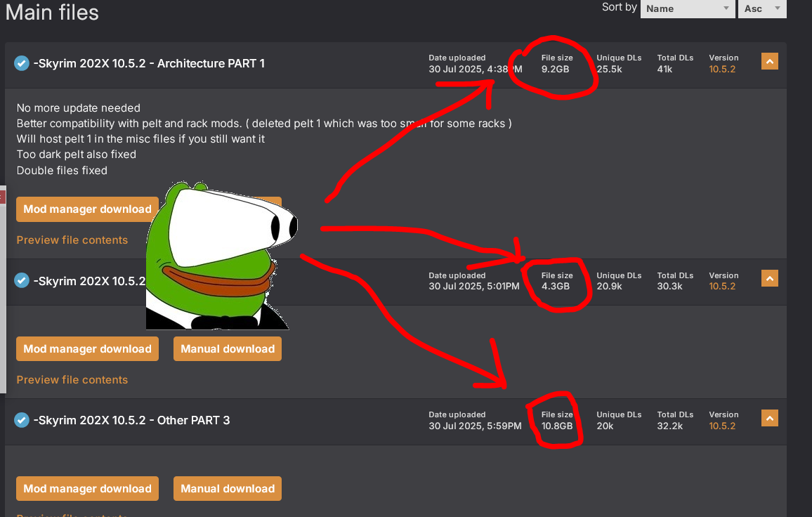Open the Asc sort order dropdown
This screenshot has height=517, width=812.
click(762, 9)
